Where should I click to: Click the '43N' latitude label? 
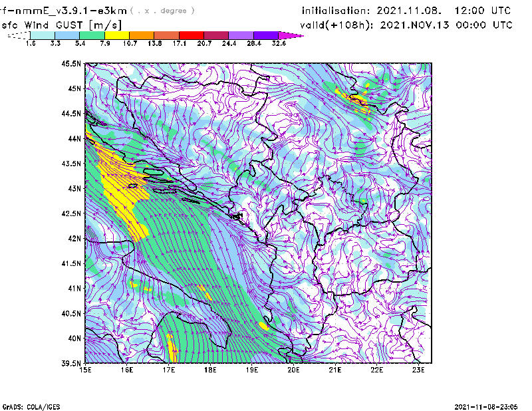click(74, 188)
